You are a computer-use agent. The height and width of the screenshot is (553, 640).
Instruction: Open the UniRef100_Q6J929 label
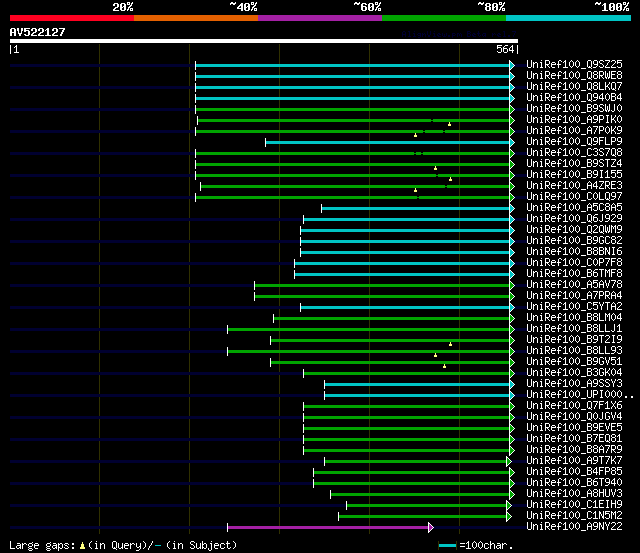[x=574, y=219]
